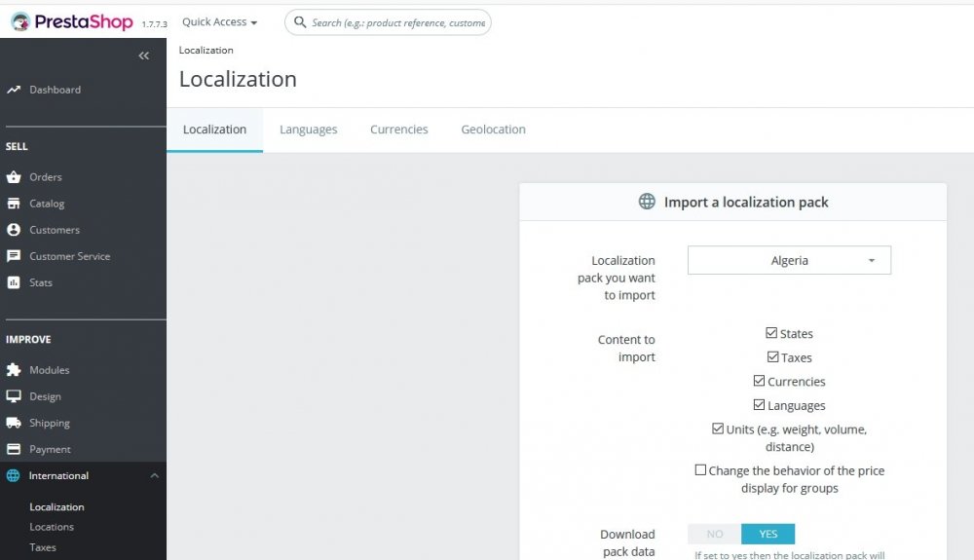Image resolution: width=974 pixels, height=560 pixels.
Task: Open Modules puzzle piece icon
Action: pos(14,370)
